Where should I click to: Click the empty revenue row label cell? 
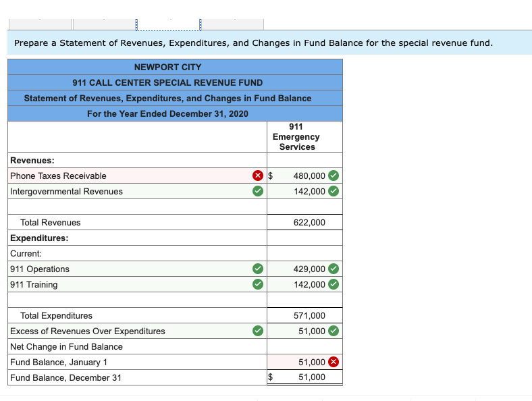pos(138,207)
